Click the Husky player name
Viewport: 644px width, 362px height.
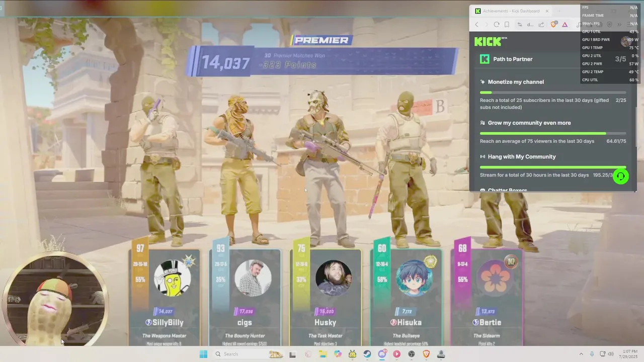click(x=325, y=322)
